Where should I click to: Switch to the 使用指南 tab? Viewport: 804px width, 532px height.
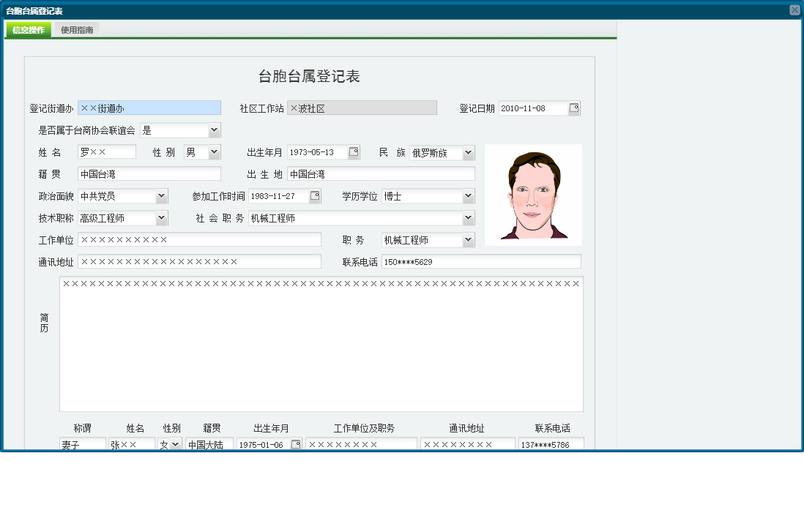[x=77, y=30]
